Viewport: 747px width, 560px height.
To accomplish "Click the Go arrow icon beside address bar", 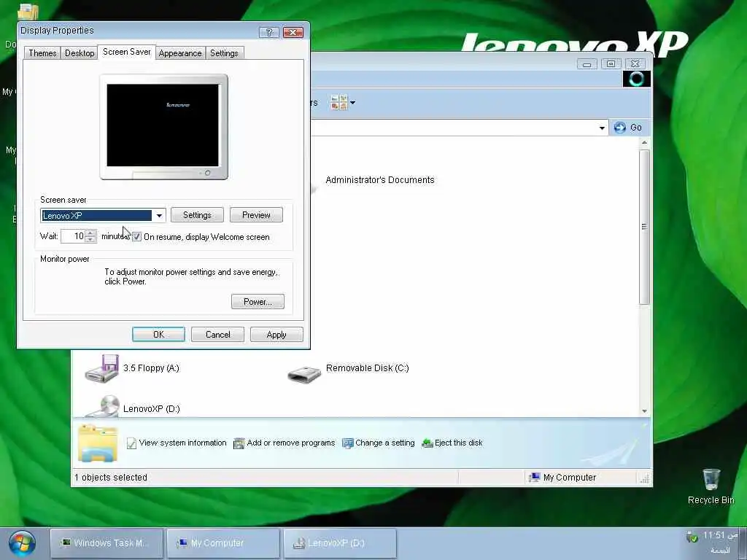I will pyautogui.click(x=619, y=127).
